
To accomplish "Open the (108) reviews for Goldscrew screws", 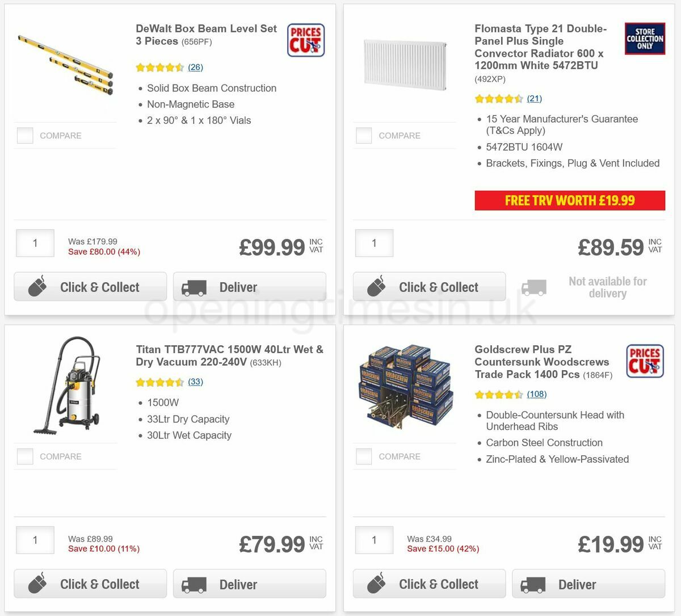I will point(536,394).
